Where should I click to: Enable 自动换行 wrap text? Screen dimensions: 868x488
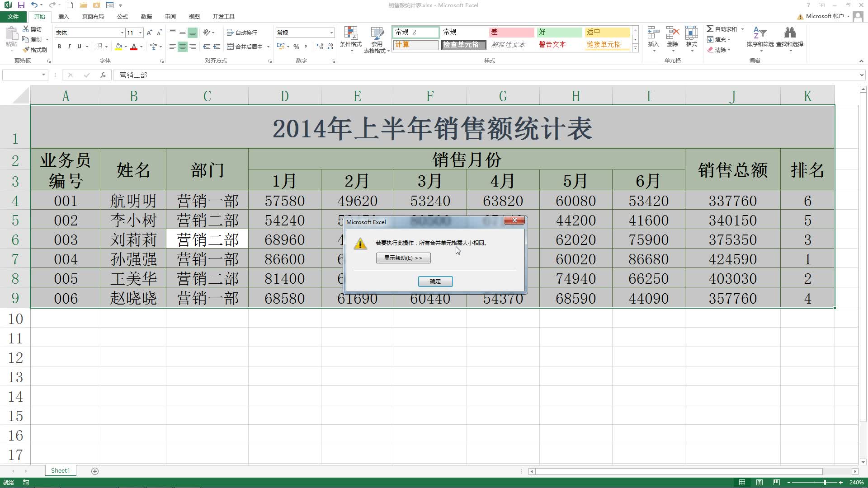[x=242, y=32]
